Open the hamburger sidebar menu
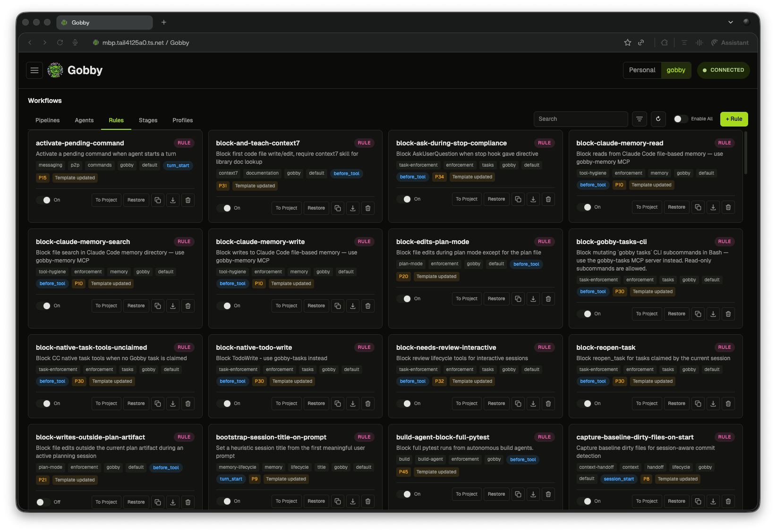 coord(34,70)
